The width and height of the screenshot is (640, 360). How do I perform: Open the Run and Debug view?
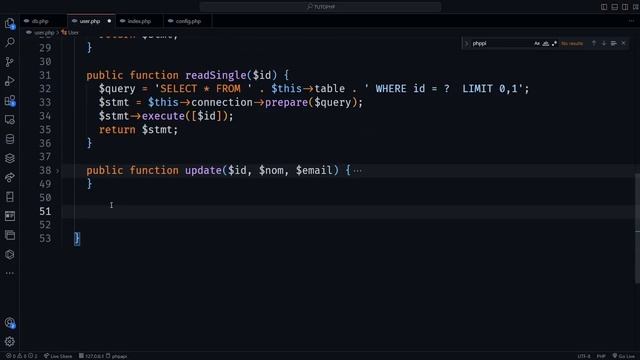pos(10,81)
